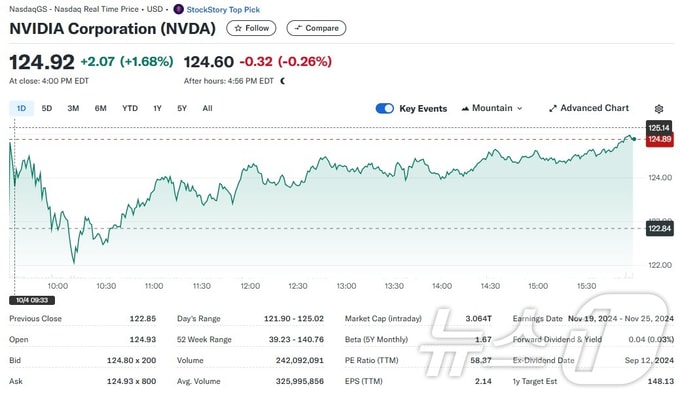Click the Compare arrows icon
The width and height of the screenshot is (680, 397).
point(298,28)
